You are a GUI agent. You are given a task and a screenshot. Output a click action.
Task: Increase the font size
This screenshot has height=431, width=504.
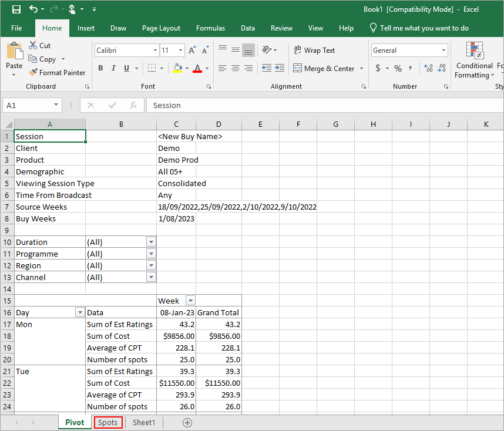point(192,50)
